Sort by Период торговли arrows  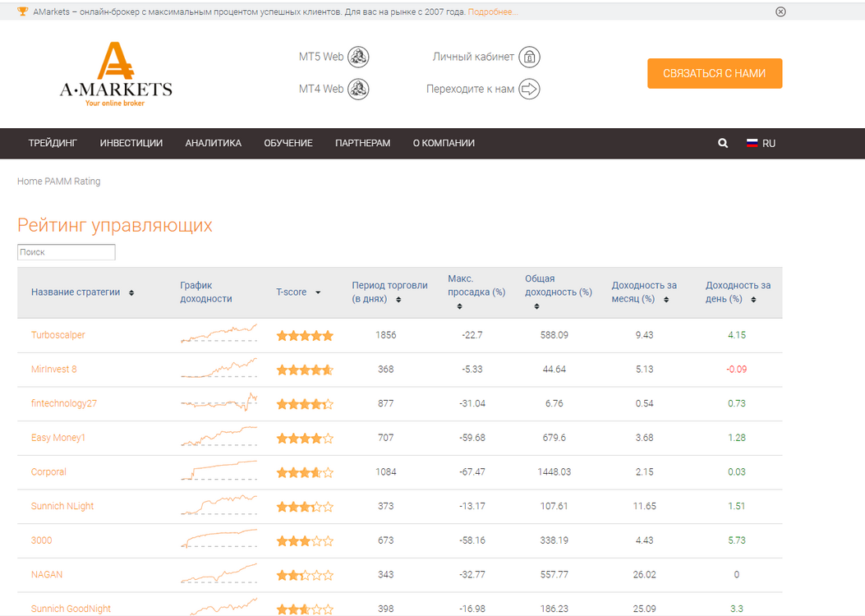pyautogui.click(x=398, y=300)
